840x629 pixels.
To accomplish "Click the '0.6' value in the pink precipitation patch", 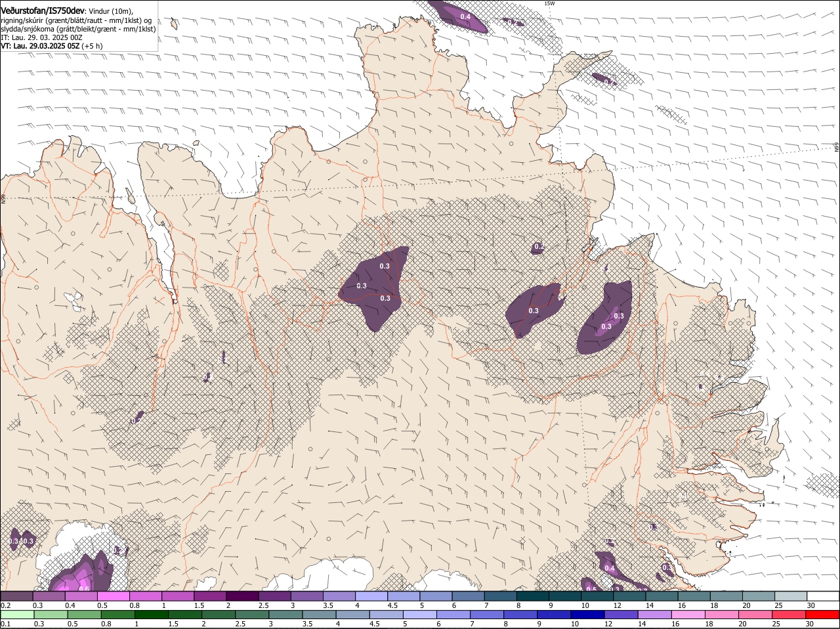I will (84, 588).
